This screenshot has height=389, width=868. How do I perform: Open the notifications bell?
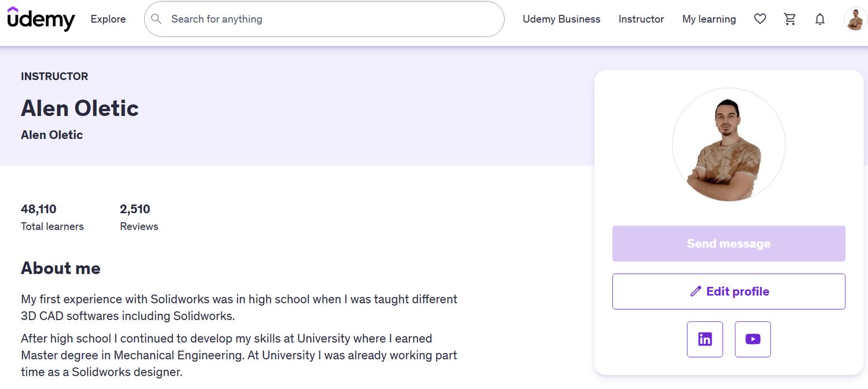point(820,19)
